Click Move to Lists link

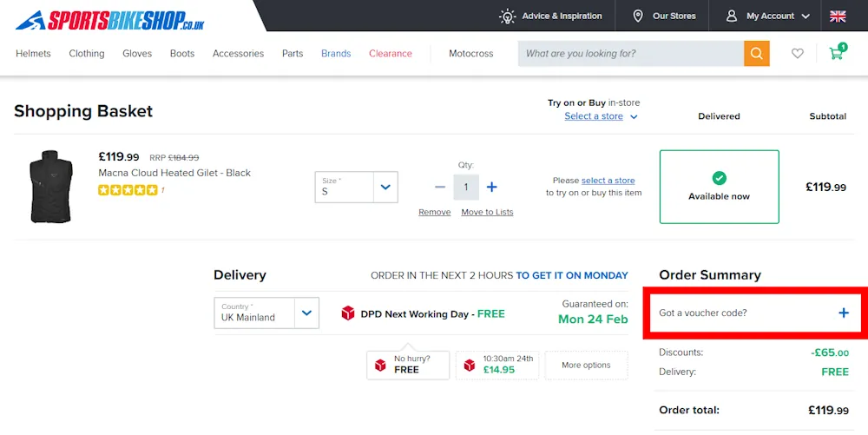point(487,212)
